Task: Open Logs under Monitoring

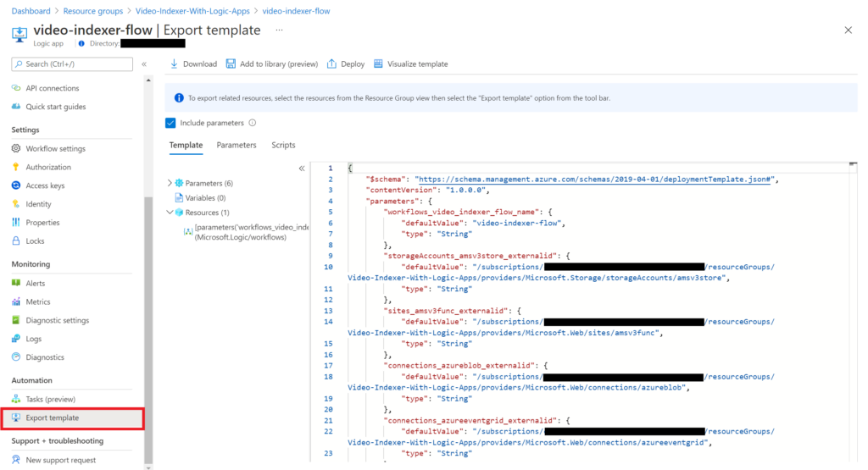Action: (33, 339)
